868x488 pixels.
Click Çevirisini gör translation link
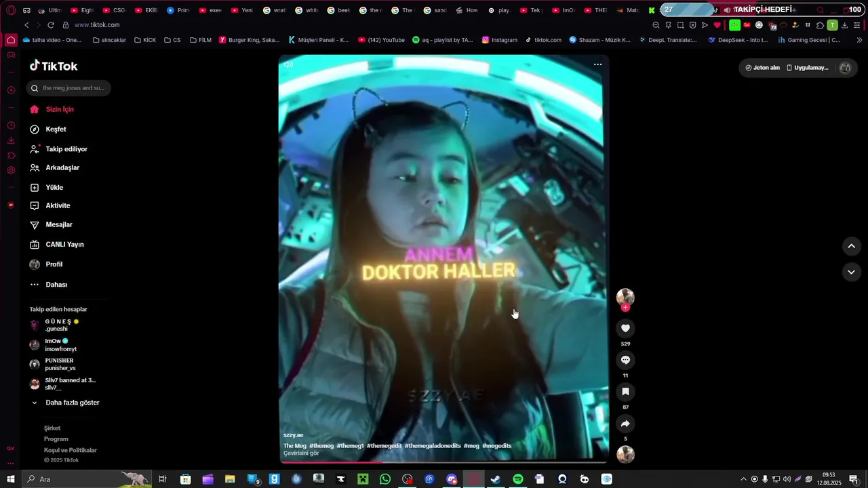[301, 453]
